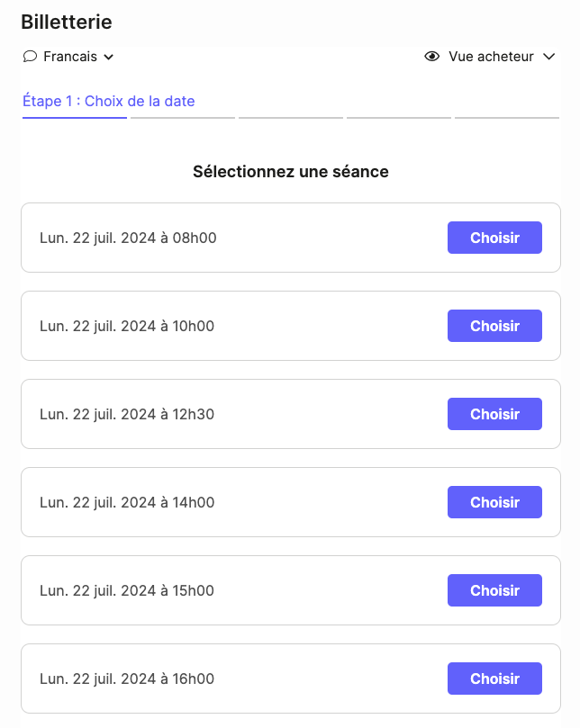Click the Vue acheteur view label
Screen dimensions: 580x728
point(491,57)
